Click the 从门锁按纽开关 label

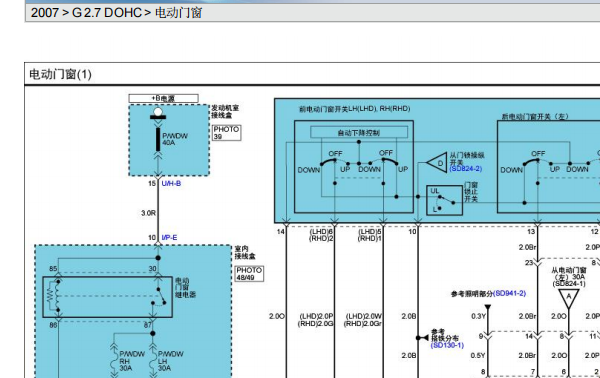pyautogui.click(x=467, y=158)
